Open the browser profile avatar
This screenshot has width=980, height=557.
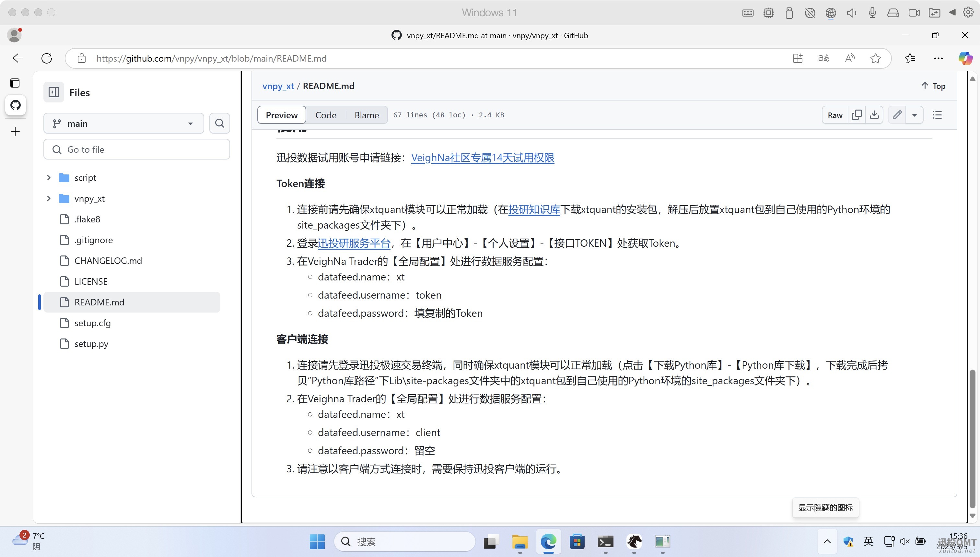click(15, 35)
